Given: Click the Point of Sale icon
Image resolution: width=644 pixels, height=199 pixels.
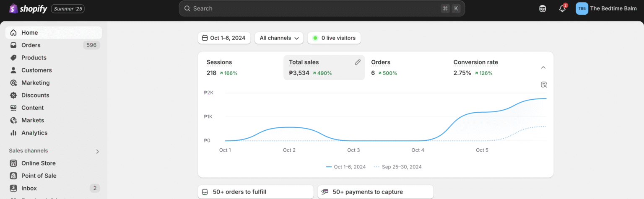Looking at the screenshot, I should (13, 176).
